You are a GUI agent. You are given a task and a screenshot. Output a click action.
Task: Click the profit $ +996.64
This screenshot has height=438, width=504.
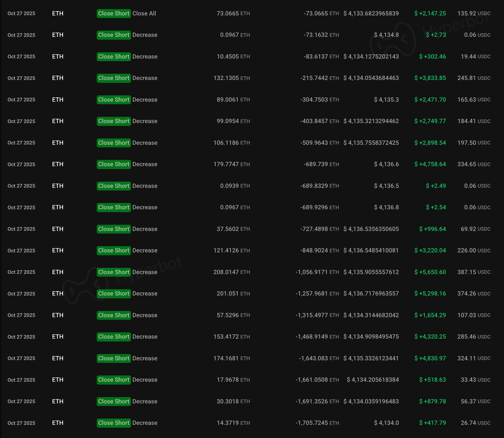[432, 229]
